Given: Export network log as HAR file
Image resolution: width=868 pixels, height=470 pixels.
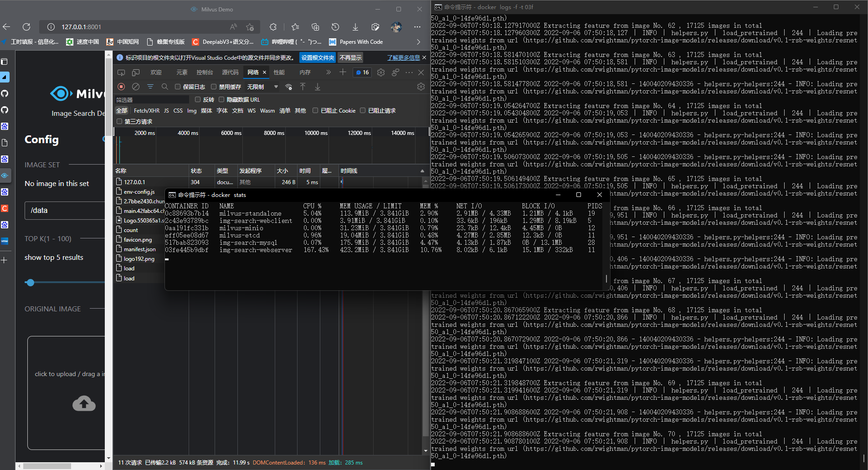Looking at the screenshot, I should coord(317,87).
